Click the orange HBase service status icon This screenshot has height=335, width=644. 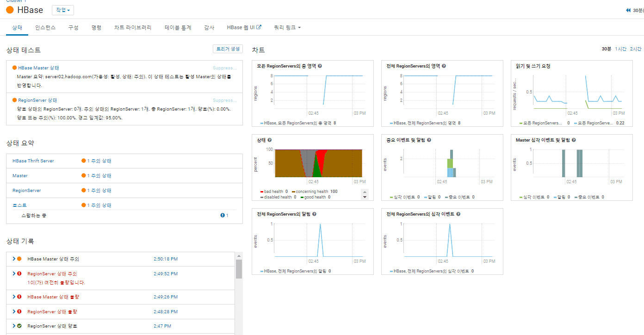[x=10, y=10]
